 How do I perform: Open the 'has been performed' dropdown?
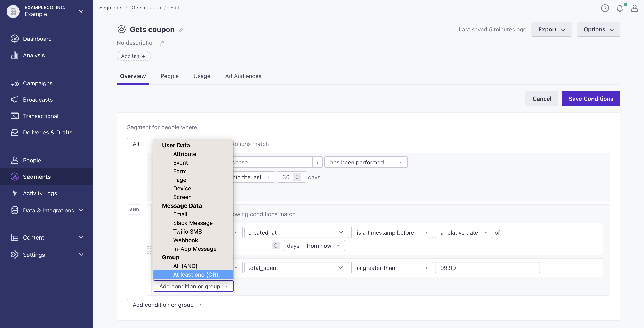(x=366, y=162)
